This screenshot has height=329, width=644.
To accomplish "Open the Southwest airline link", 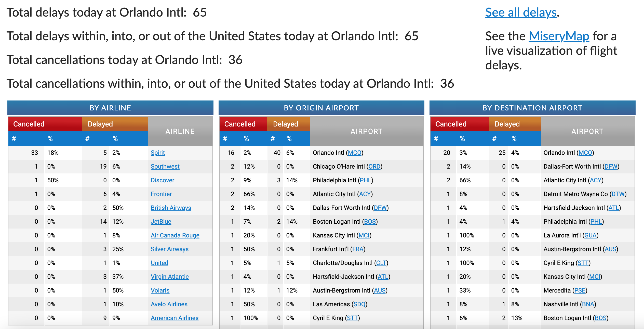I will pos(165,167).
